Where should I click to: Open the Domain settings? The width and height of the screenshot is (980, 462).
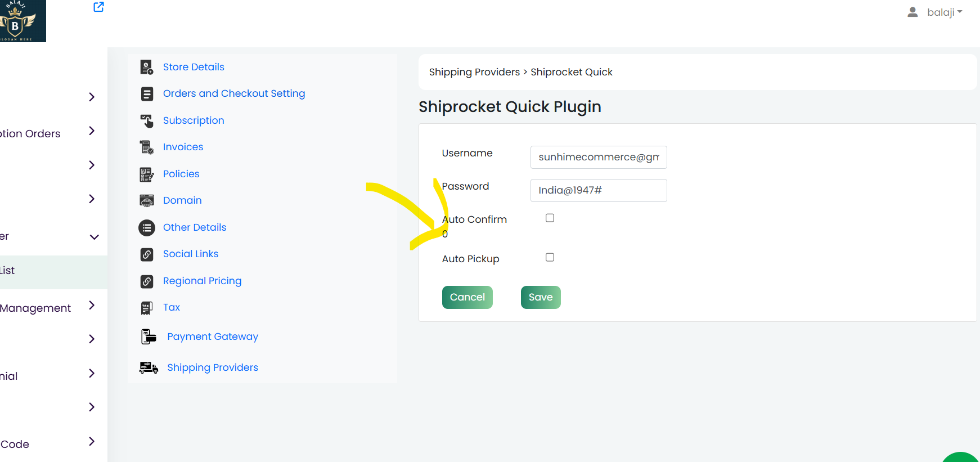click(182, 200)
